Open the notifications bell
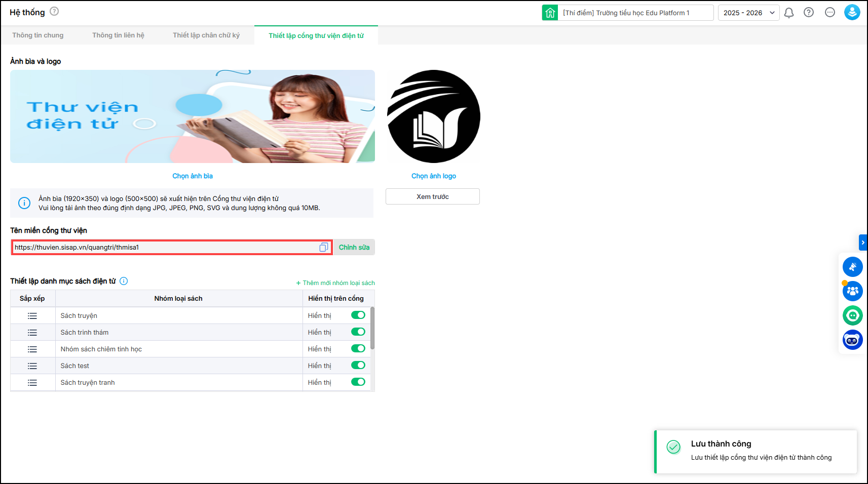Viewport: 868px width, 484px height. pyautogui.click(x=788, y=13)
